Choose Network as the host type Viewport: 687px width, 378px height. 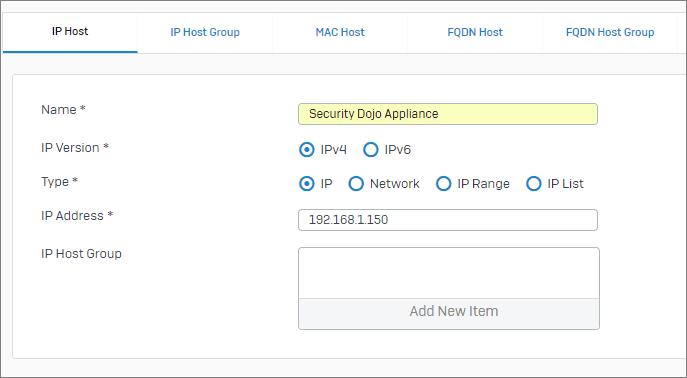[x=356, y=184]
